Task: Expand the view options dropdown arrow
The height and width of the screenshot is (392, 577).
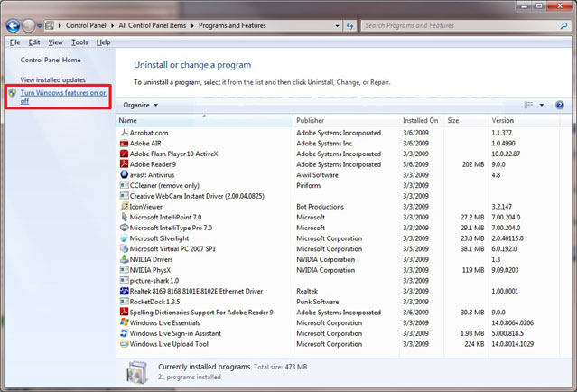Action: (542, 106)
